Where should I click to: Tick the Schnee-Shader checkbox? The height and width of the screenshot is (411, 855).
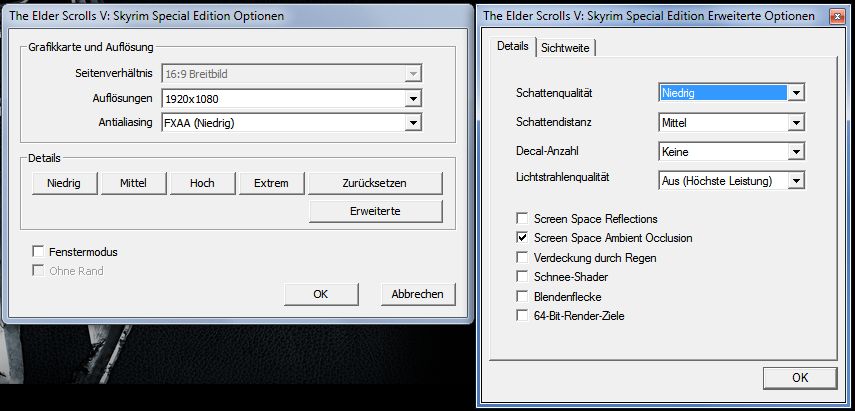pos(521,276)
